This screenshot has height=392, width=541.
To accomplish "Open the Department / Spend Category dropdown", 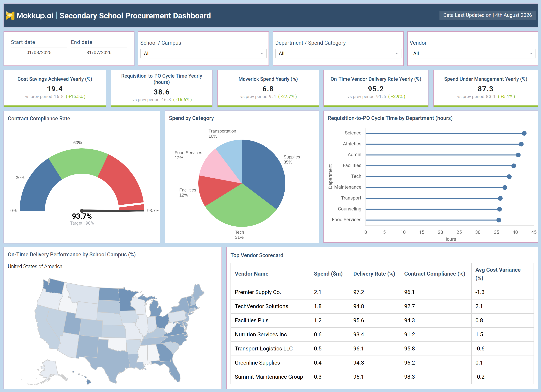I will click(x=338, y=54).
